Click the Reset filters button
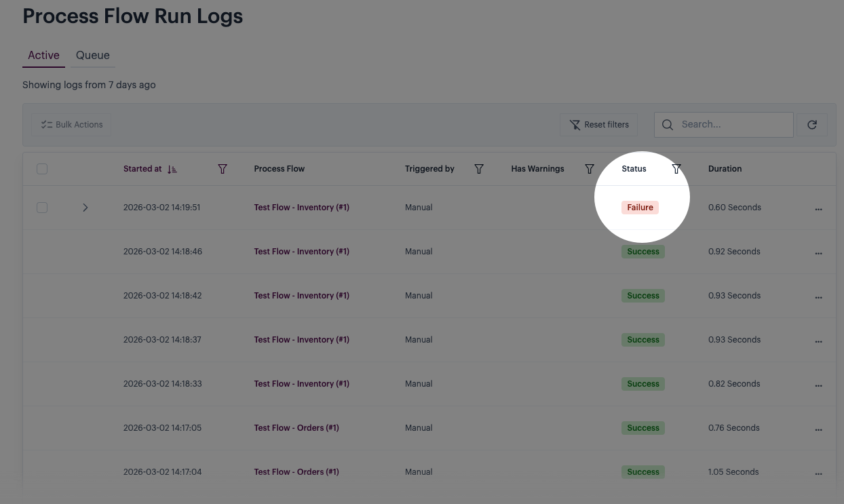844x504 pixels. (x=599, y=125)
